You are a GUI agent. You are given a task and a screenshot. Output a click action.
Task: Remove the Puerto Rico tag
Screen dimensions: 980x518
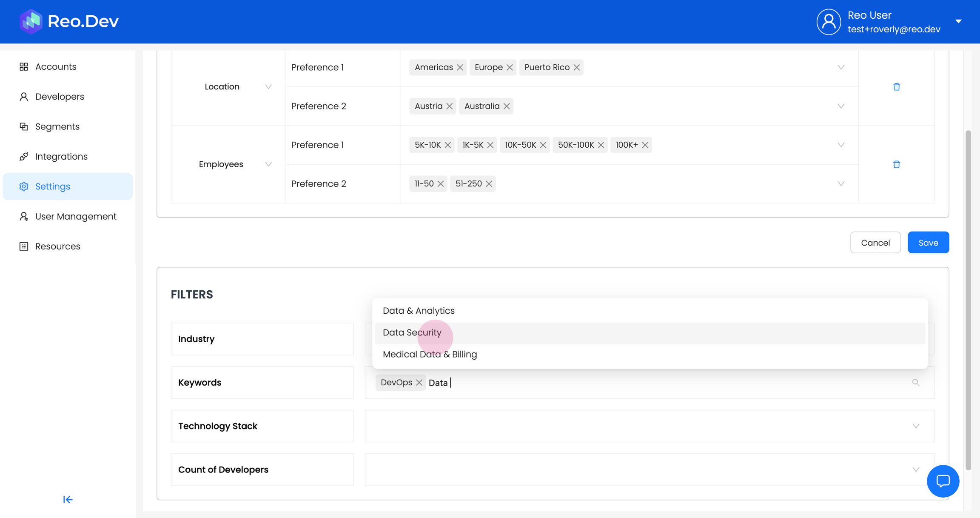pos(577,68)
